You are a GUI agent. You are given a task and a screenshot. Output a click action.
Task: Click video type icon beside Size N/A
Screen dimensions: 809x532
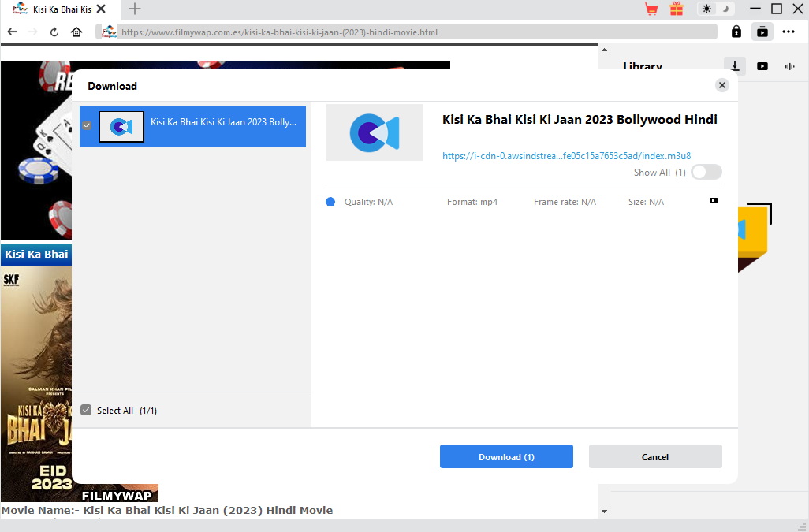click(713, 200)
